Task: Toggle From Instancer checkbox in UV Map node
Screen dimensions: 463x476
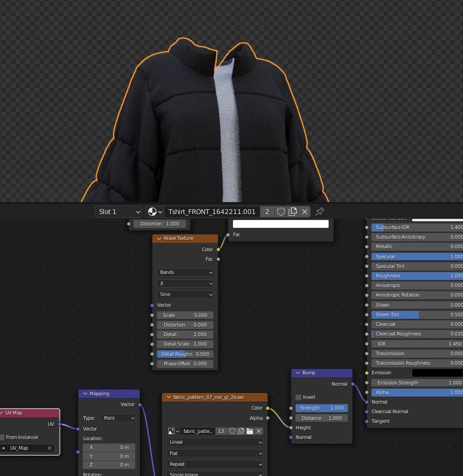Action: [2, 437]
